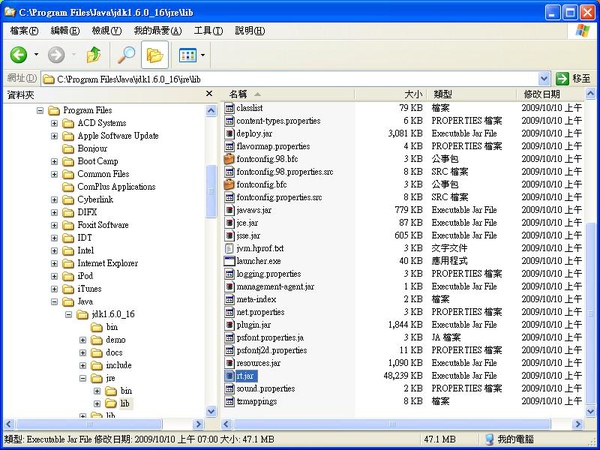Open the 編輯(E) menu
The width and height of the screenshot is (600, 450).
(65, 31)
